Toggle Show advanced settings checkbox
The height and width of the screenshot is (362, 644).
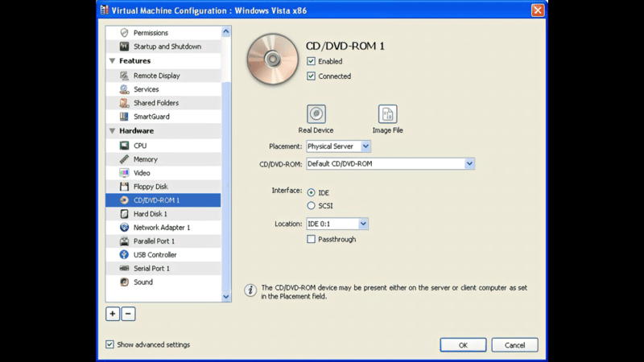click(x=109, y=344)
